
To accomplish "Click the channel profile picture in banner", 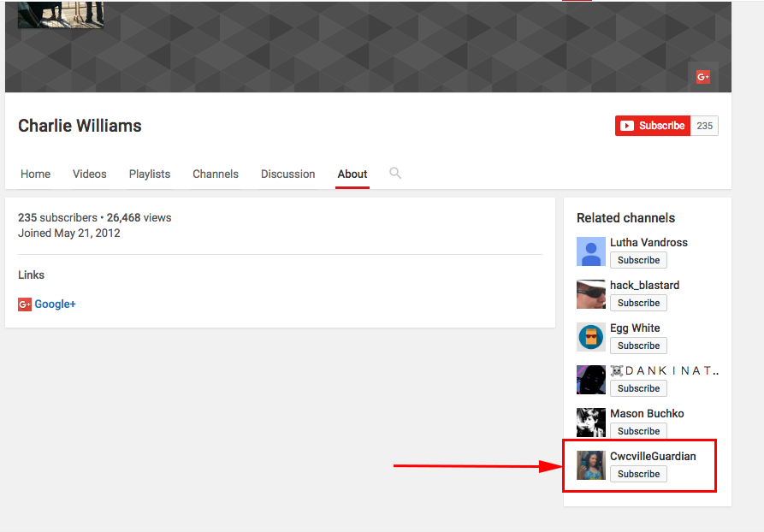I will pyautogui.click(x=61, y=15).
